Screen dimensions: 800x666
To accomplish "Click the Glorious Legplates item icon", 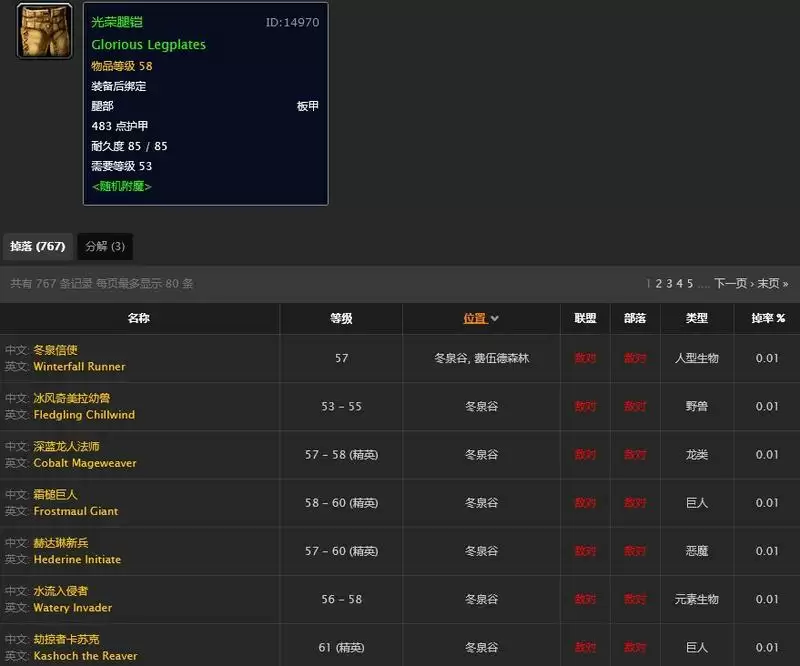I will pyautogui.click(x=44, y=31).
